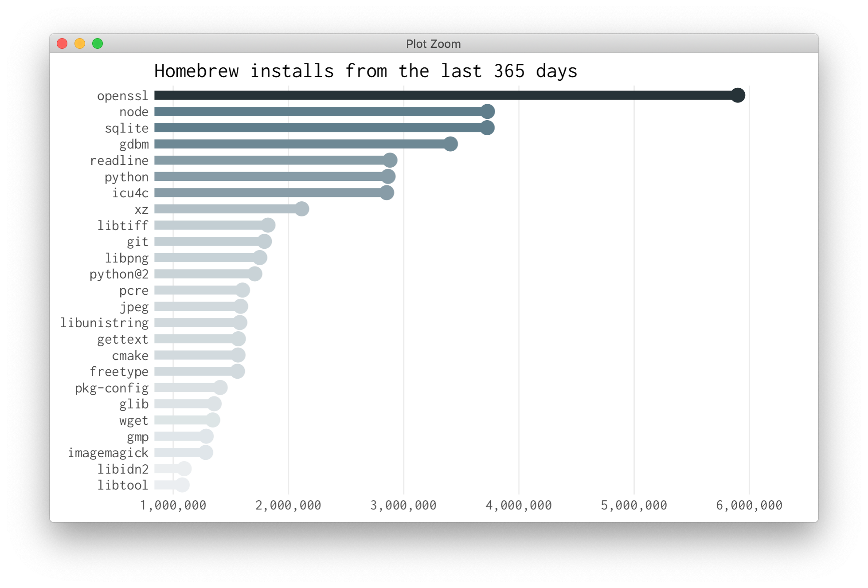Click the readline label
Screen dimensions: 868x588
point(119,161)
